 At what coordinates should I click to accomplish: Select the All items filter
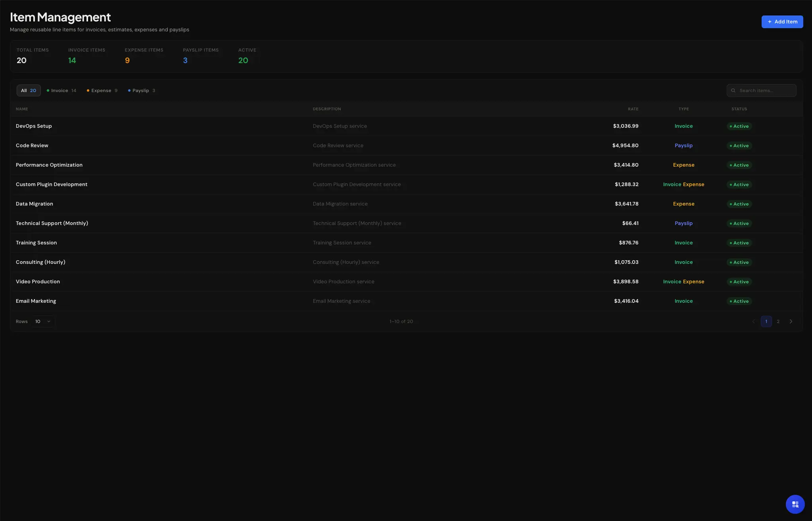pos(29,90)
